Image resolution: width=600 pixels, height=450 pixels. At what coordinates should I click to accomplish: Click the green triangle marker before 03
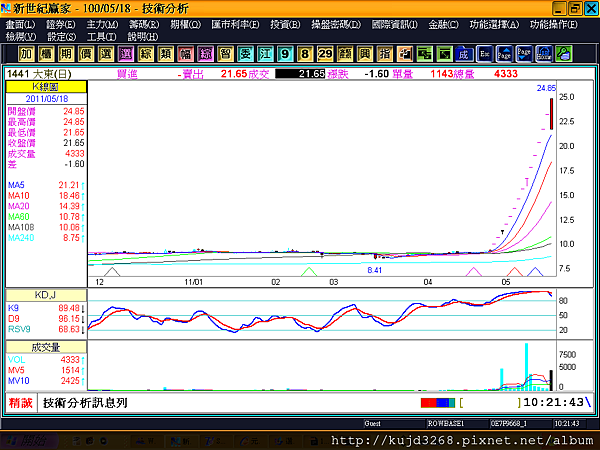click(x=309, y=272)
